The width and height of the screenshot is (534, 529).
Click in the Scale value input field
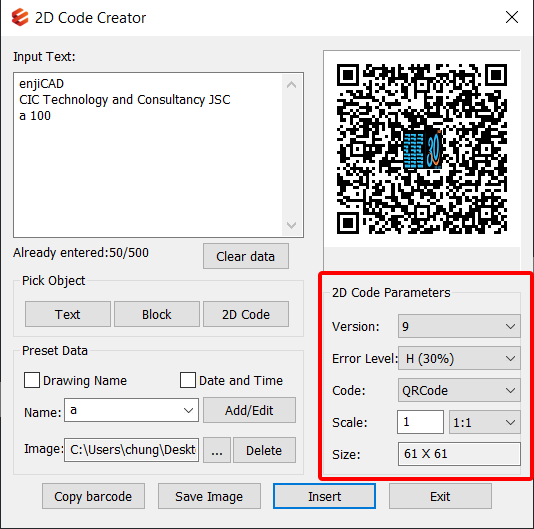point(420,422)
